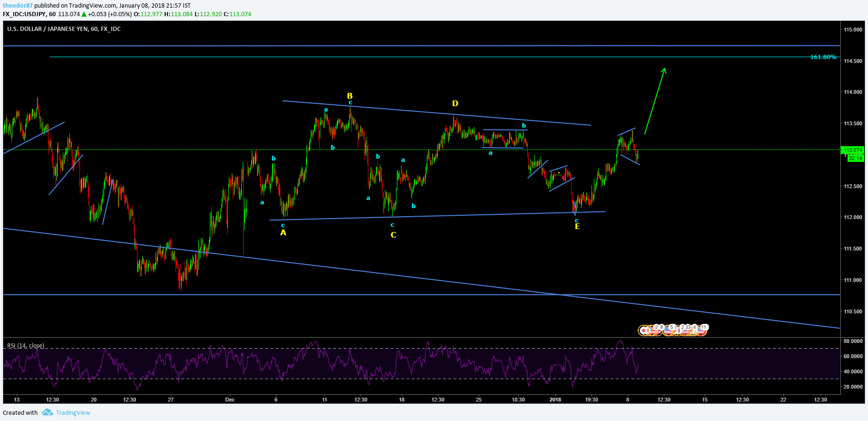Click the 22 date label on the time axis
The height and width of the screenshot is (421, 868).
point(783,400)
